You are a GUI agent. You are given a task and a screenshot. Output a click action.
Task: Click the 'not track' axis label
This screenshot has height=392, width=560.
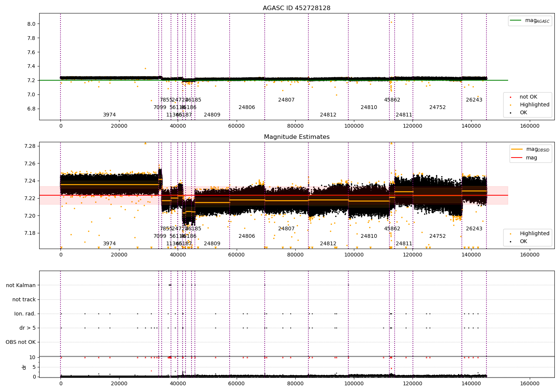click(24, 300)
